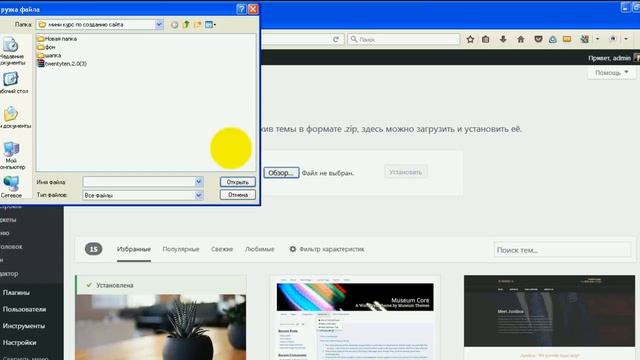Open 'Настройки' in WordPress sidebar
Screen dimensions: 640x360
[20, 342]
